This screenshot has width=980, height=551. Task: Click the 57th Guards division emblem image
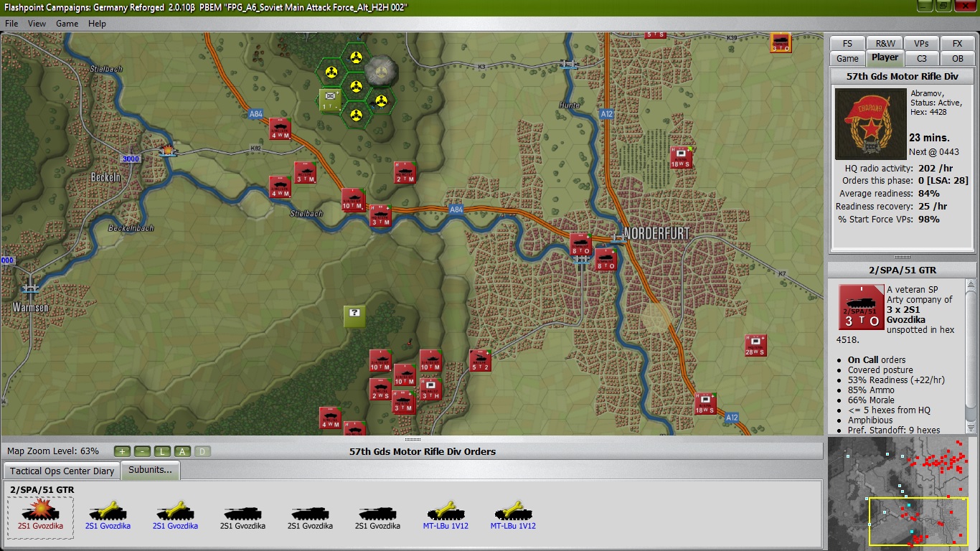(870, 123)
